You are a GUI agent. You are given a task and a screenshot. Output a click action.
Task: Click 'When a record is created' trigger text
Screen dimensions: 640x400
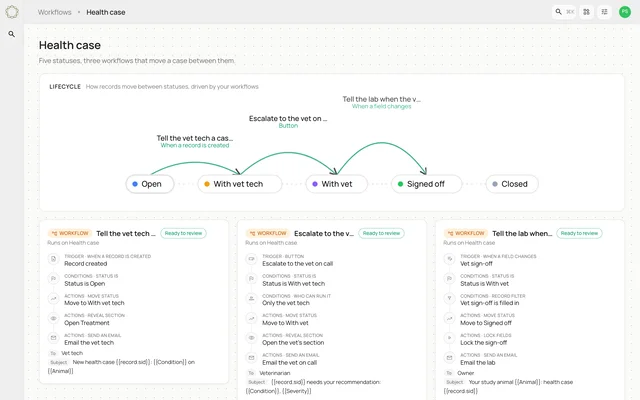pyautogui.click(x=195, y=145)
